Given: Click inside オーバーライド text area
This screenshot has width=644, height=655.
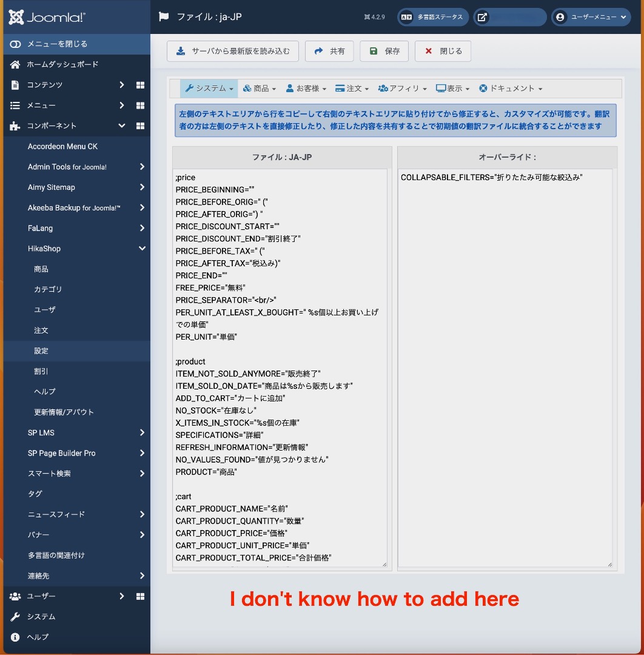Looking at the screenshot, I should pyautogui.click(x=505, y=369).
